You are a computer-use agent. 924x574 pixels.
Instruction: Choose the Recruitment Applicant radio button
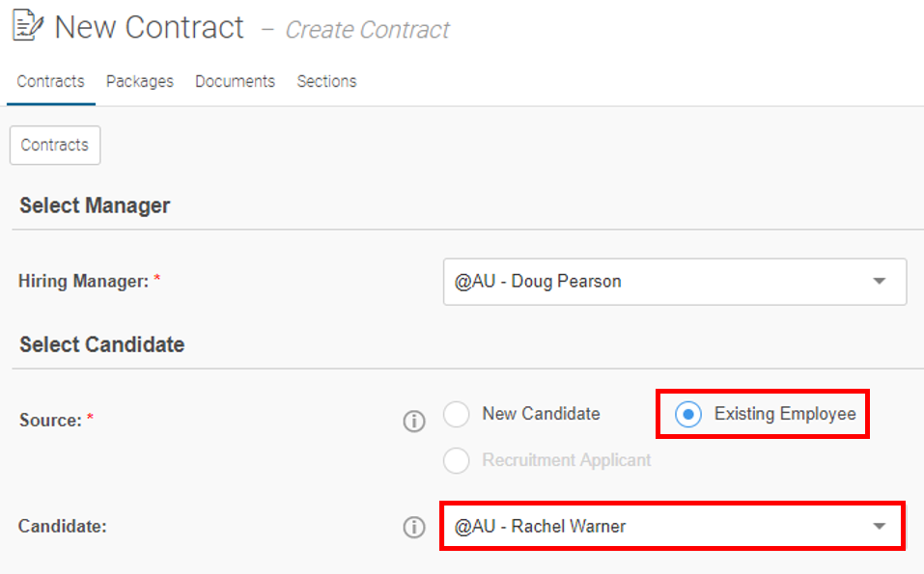[456, 460]
